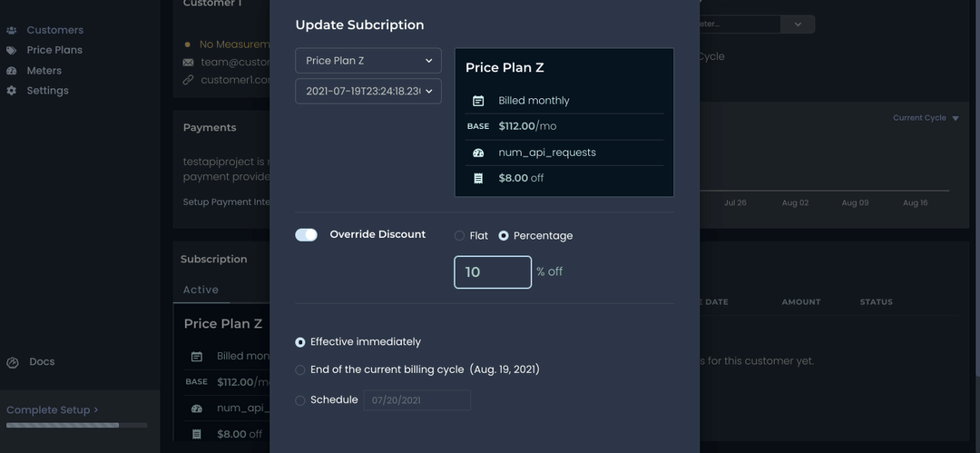This screenshot has width=980, height=453.
Task: Click the customer email envelope icon
Action: [188, 63]
